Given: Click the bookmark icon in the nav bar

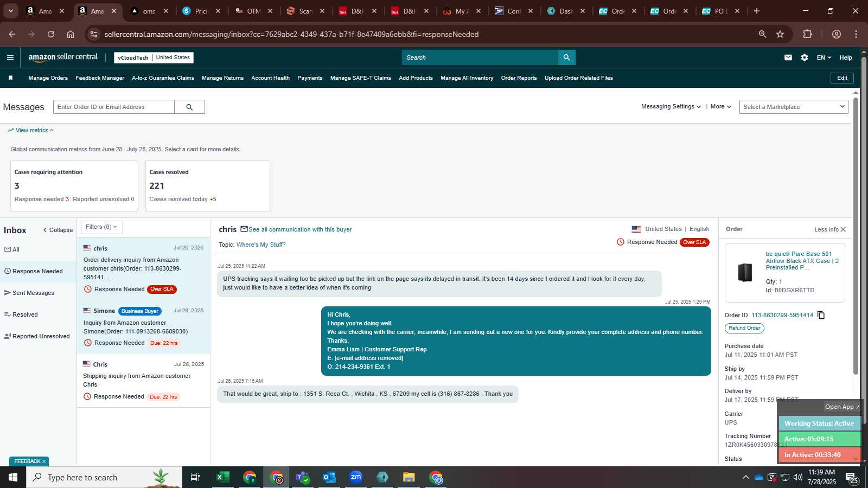Looking at the screenshot, I should click(10, 78).
